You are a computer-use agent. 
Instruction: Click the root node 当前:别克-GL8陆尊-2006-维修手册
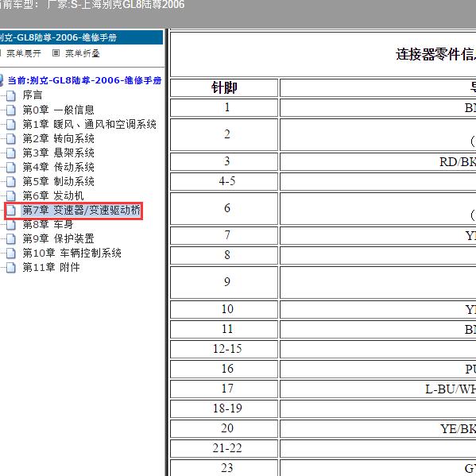(85, 80)
